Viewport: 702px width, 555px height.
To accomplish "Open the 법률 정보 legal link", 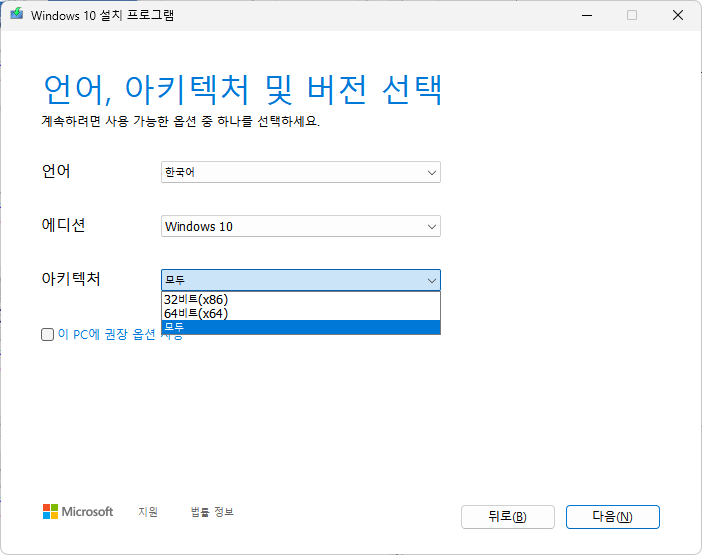I will [212, 512].
